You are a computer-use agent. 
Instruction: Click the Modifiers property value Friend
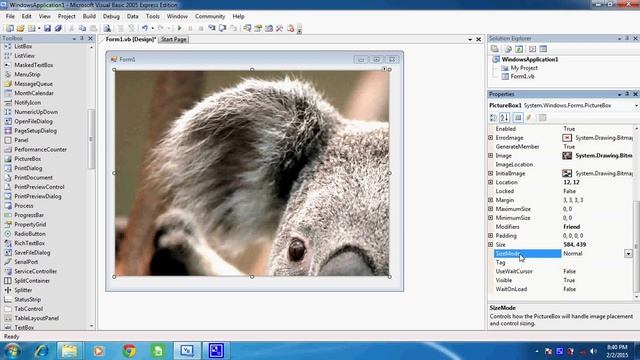click(571, 227)
